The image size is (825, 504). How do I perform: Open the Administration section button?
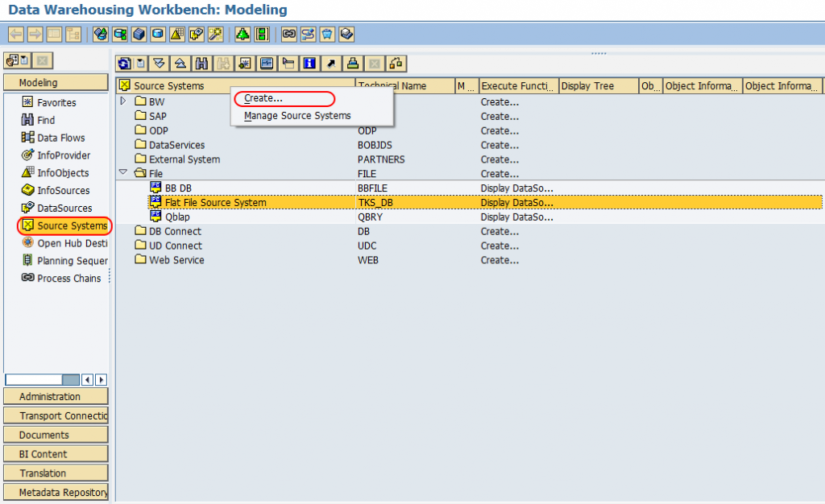pyautogui.click(x=56, y=397)
